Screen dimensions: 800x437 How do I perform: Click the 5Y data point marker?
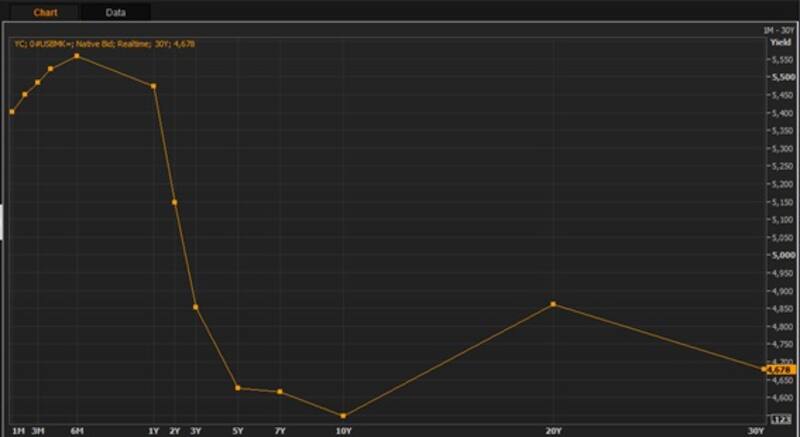point(237,388)
